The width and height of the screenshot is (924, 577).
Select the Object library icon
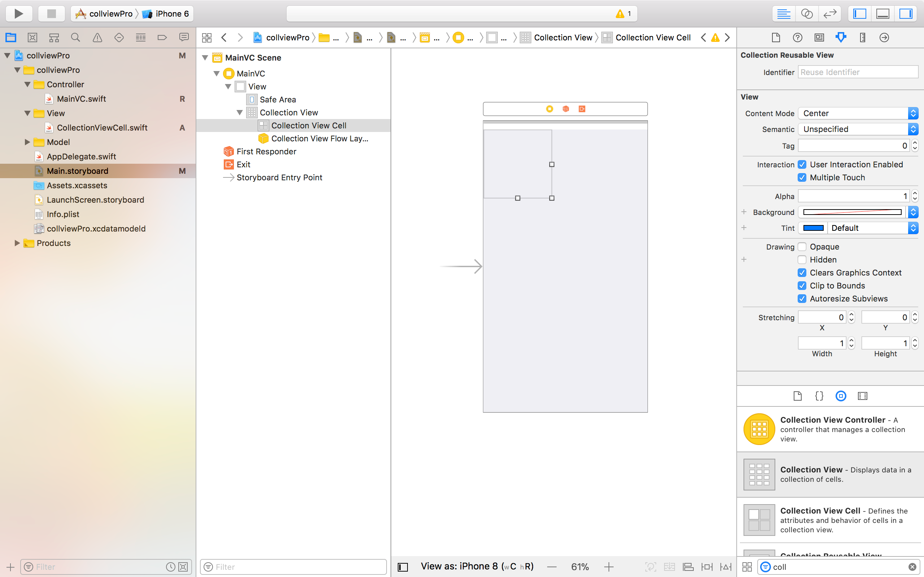coord(841,396)
